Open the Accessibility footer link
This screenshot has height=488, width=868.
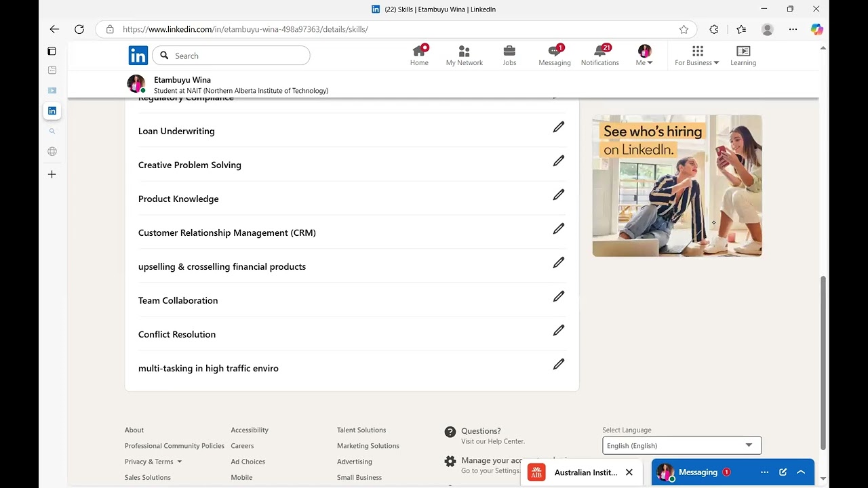[x=250, y=430]
